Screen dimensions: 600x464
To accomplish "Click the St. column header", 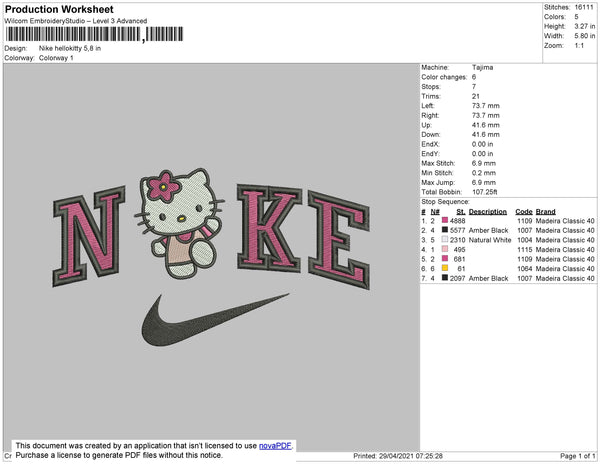I will coord(461,211).
